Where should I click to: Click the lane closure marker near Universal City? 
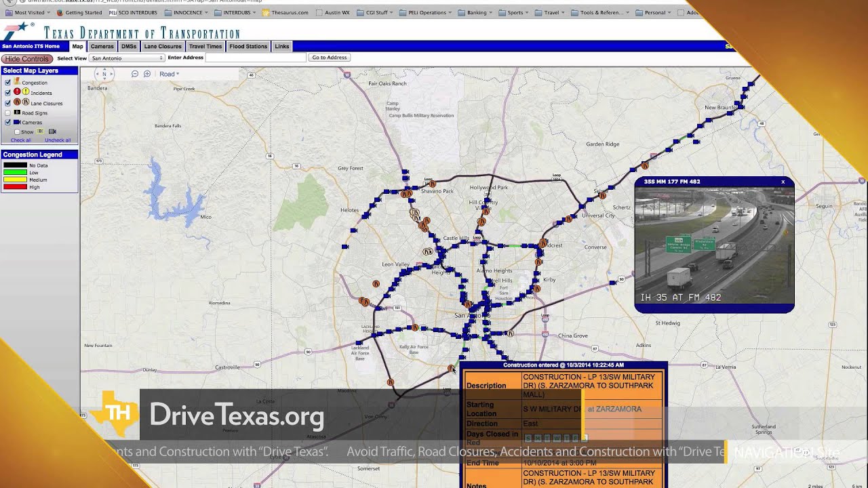pyautogui.click(x=568, y=219)
